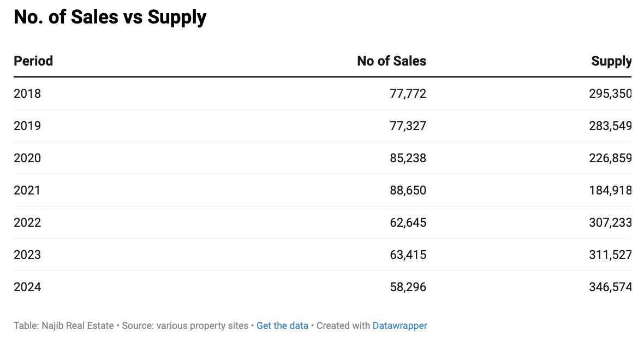Select the 2024 period cell
644x354 pixels.
coord(27,287)
